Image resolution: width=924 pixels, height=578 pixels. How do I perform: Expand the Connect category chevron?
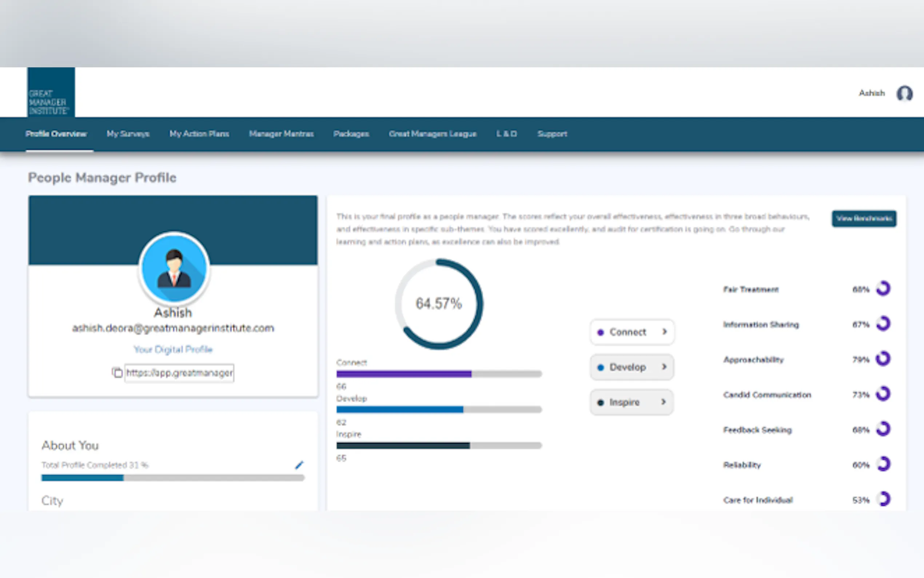(x=664, y=332)
